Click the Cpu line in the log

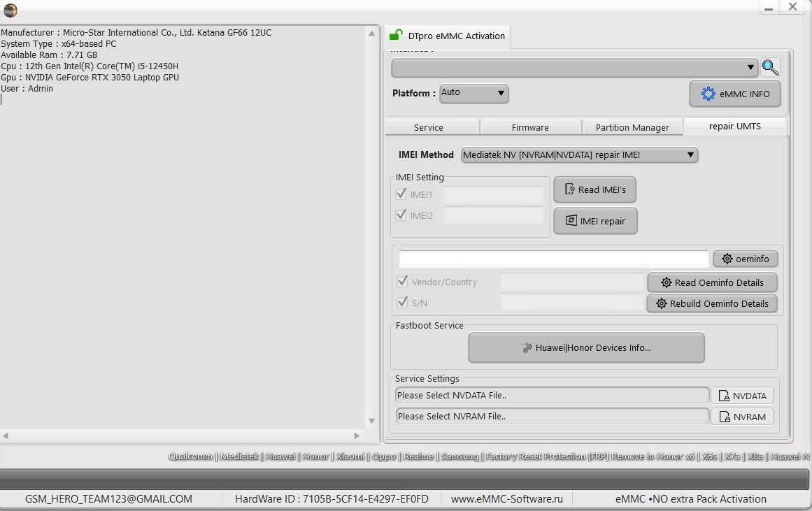(90, 66)
